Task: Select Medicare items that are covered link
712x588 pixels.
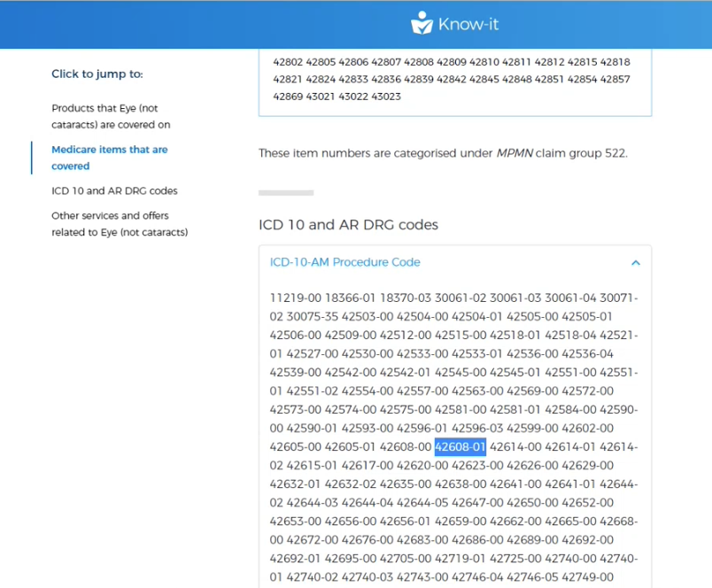Action: point(109,158)
